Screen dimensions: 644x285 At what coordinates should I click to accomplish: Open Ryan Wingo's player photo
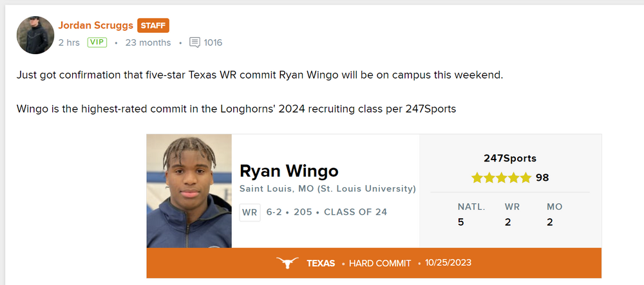[x=189, y=191]
